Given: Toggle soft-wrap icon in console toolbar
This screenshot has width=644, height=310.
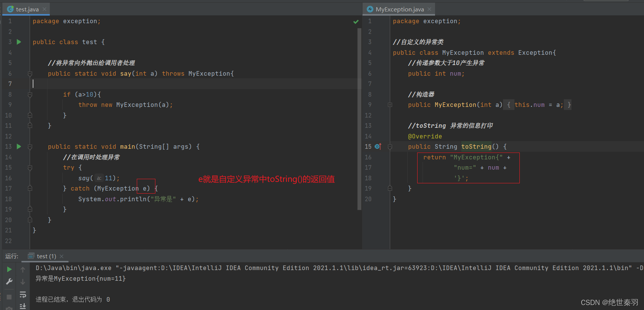Looking at the screenshot, I should (x=23, y=294).
